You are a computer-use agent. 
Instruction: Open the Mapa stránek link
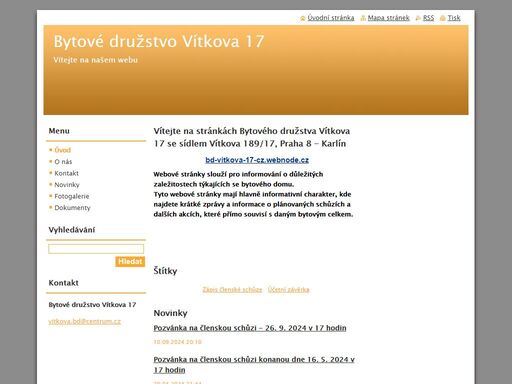(388, 18)
